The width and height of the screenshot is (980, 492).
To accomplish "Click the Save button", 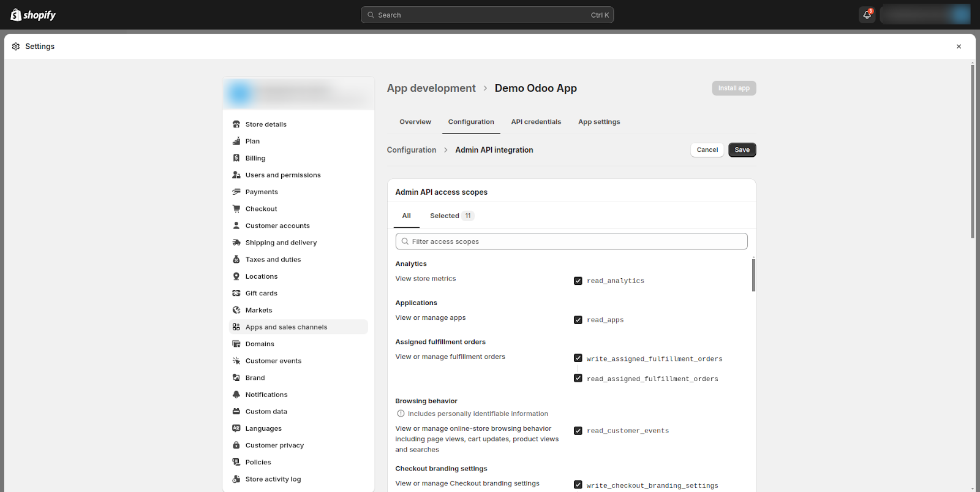I will click(x=742, y=150).
